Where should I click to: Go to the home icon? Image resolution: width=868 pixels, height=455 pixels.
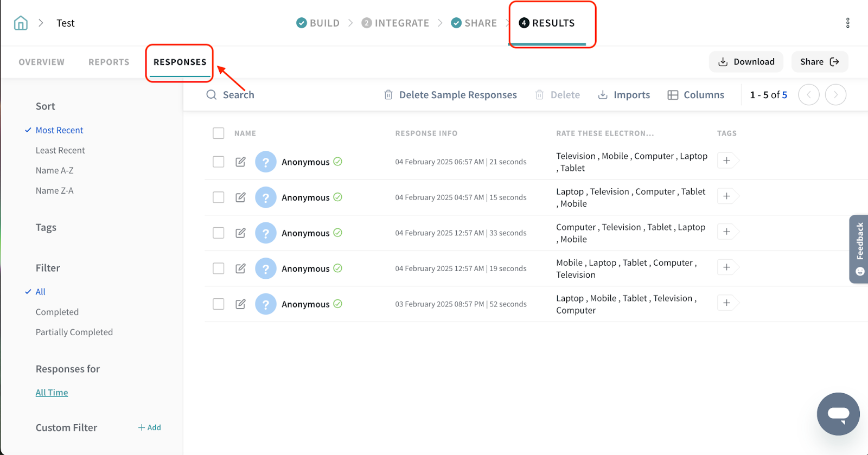pos(21,23)
